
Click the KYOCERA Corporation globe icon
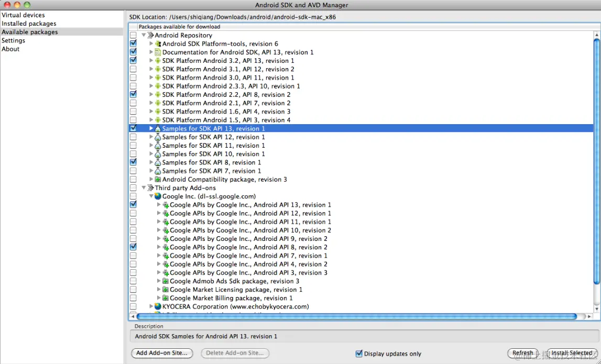point(158,306)
